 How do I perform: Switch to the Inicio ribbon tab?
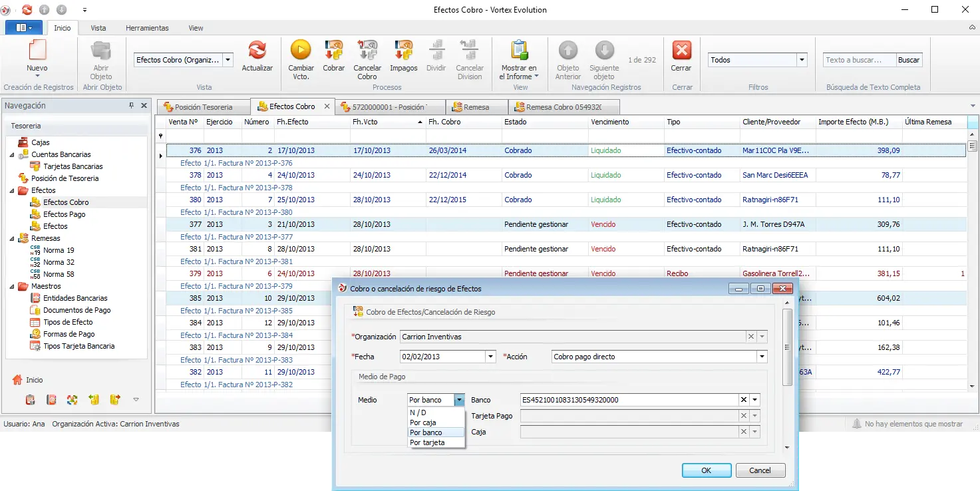(63, 28)
